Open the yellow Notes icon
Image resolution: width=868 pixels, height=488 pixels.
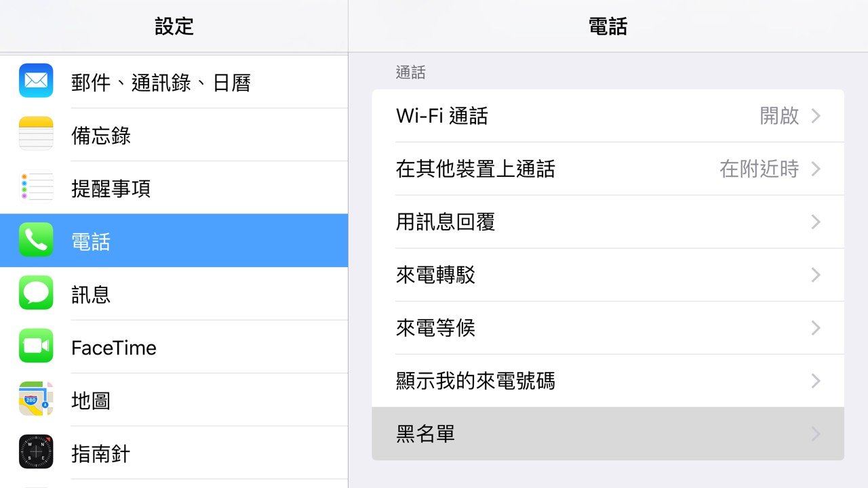coord(36,134)
